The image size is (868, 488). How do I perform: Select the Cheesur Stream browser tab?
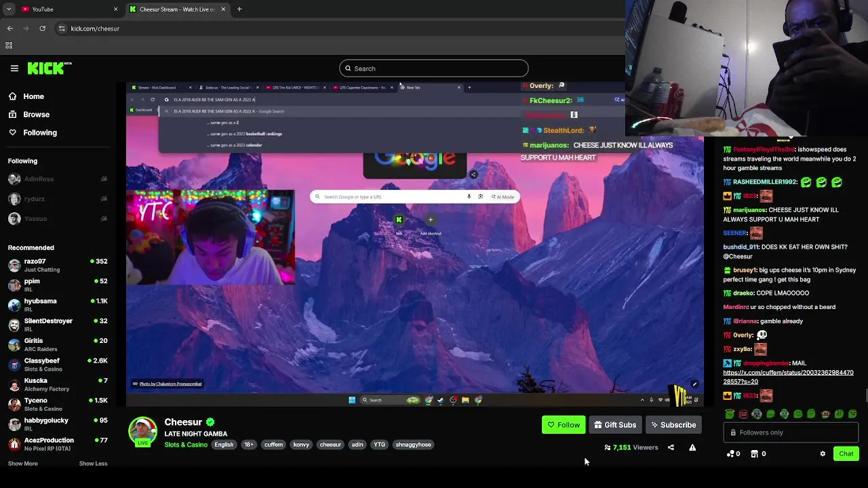(178, 9)
